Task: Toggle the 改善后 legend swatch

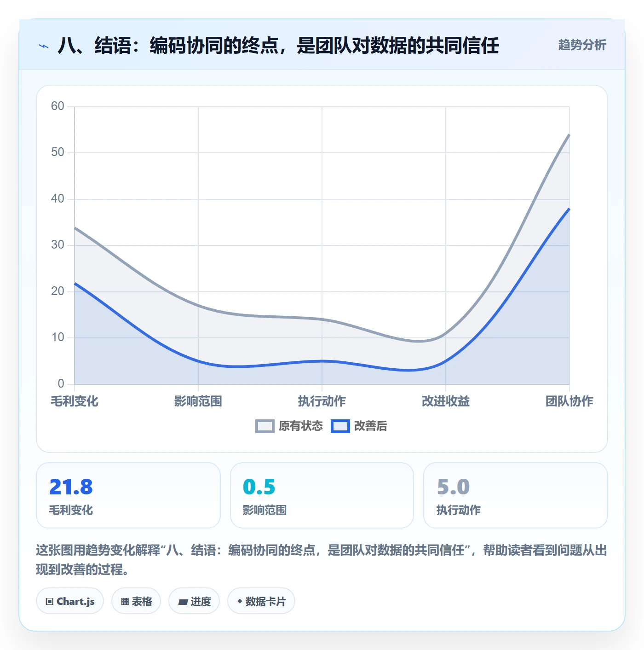Action: tap(340, 426)
